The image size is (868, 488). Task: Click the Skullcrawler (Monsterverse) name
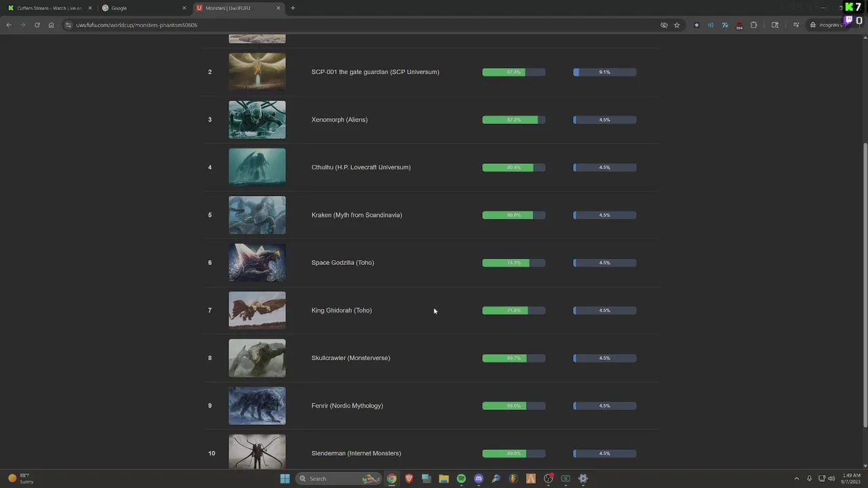351,358
